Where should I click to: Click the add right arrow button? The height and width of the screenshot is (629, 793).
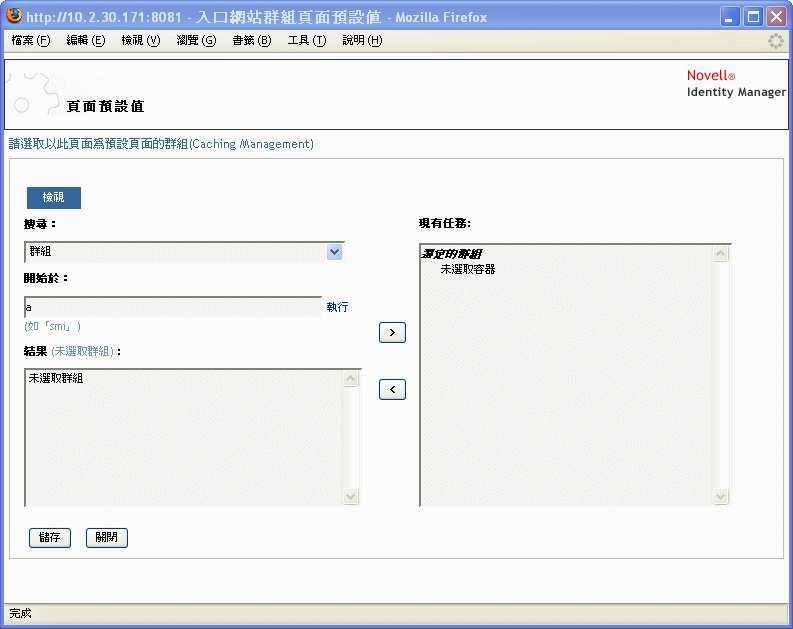pos(392,332)
